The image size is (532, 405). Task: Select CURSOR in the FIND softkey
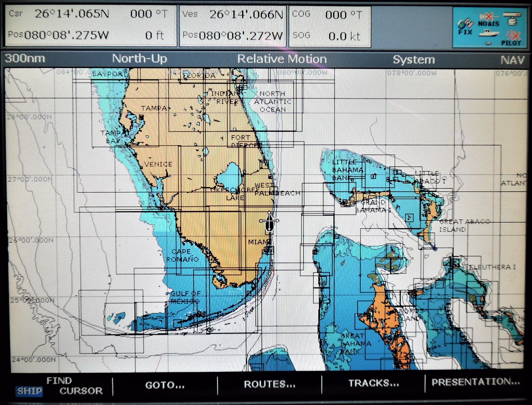tap(81, 391)
